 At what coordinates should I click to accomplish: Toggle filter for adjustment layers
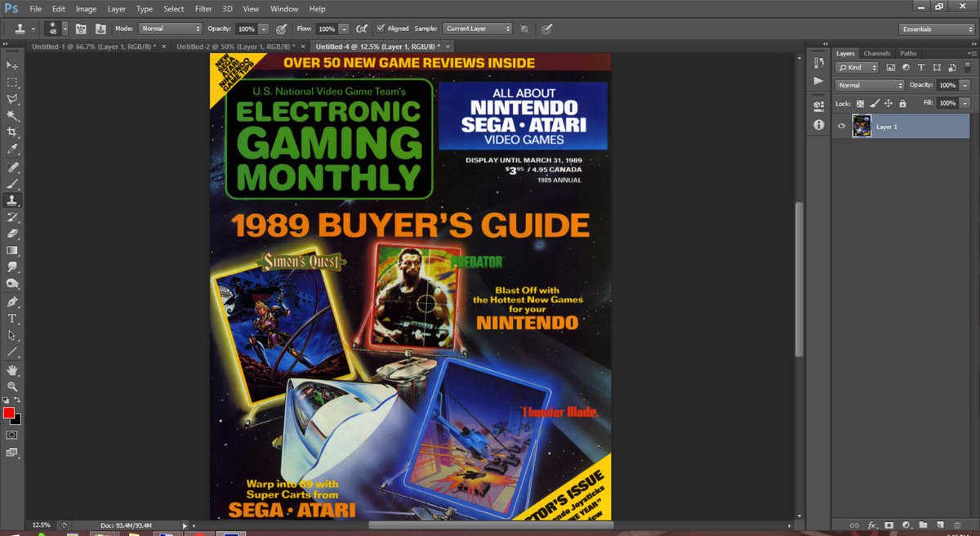click(906, 68)
